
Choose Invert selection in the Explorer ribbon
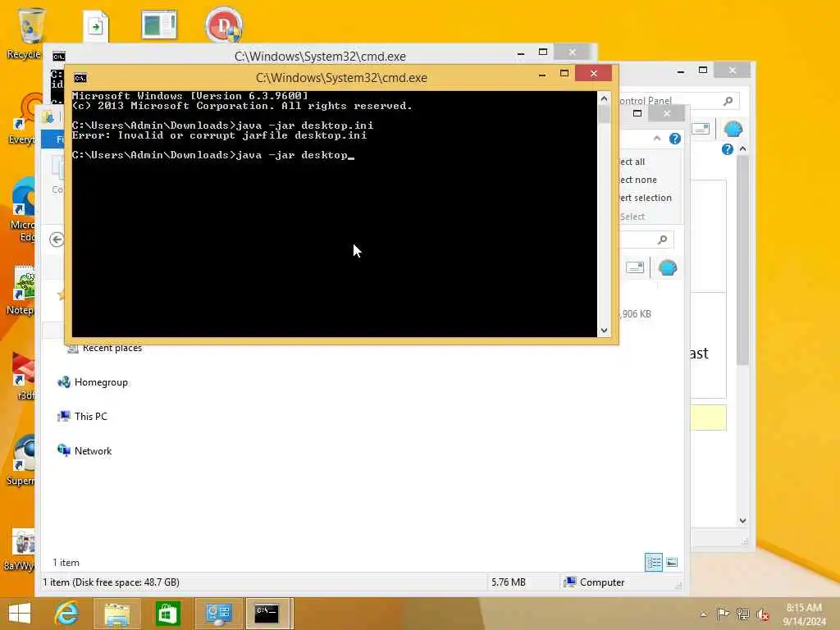coord(645,198)
